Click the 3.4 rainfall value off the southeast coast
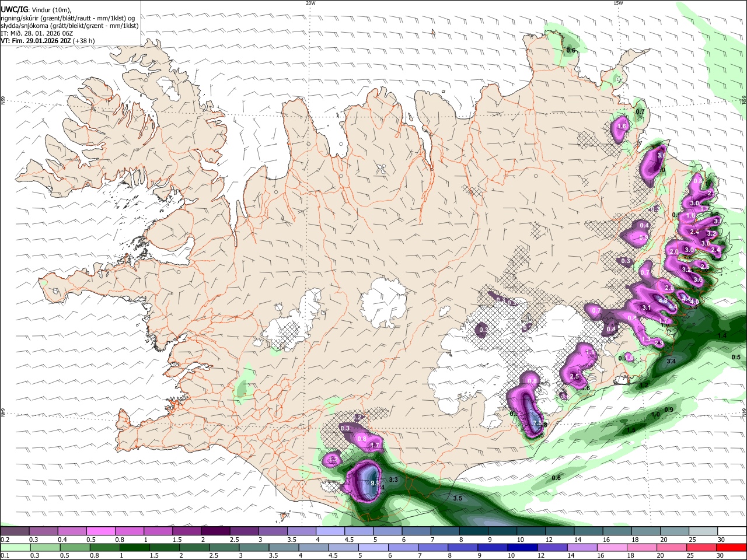The height and width of the screenshot is (560, 747). (671, 362)
